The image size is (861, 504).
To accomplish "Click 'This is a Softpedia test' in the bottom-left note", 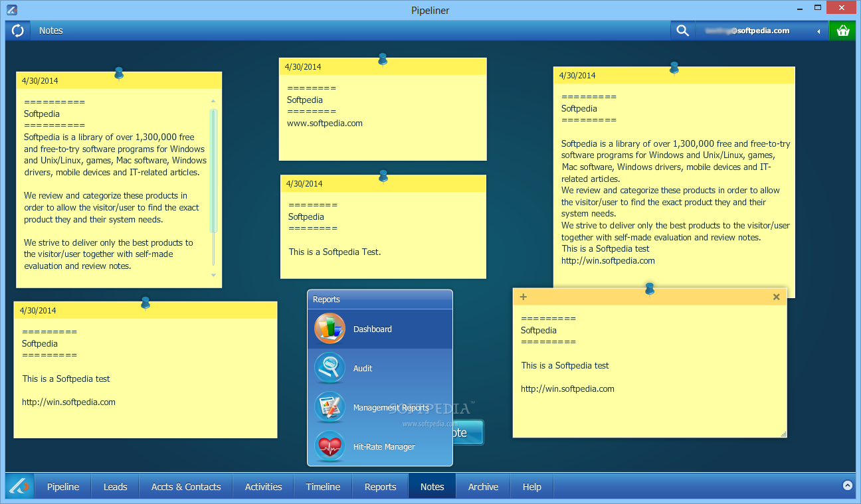I will pos(66,378).
